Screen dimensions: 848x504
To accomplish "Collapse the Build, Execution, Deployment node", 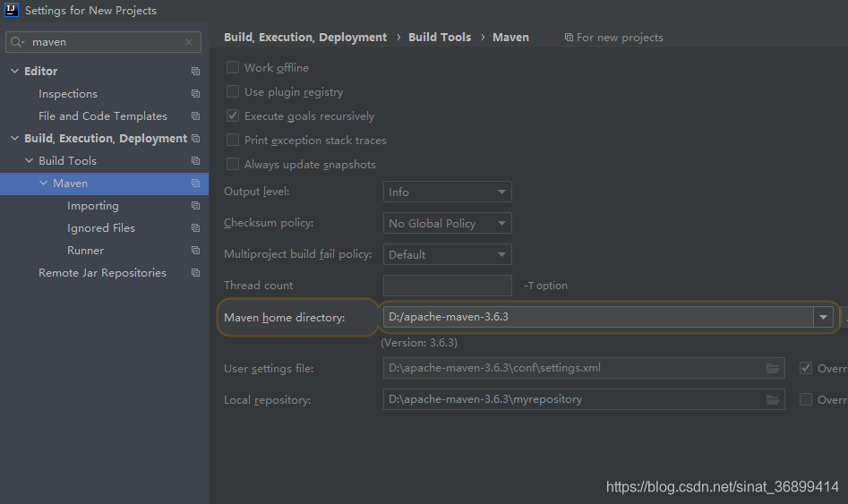I will [x=14, y=138].
